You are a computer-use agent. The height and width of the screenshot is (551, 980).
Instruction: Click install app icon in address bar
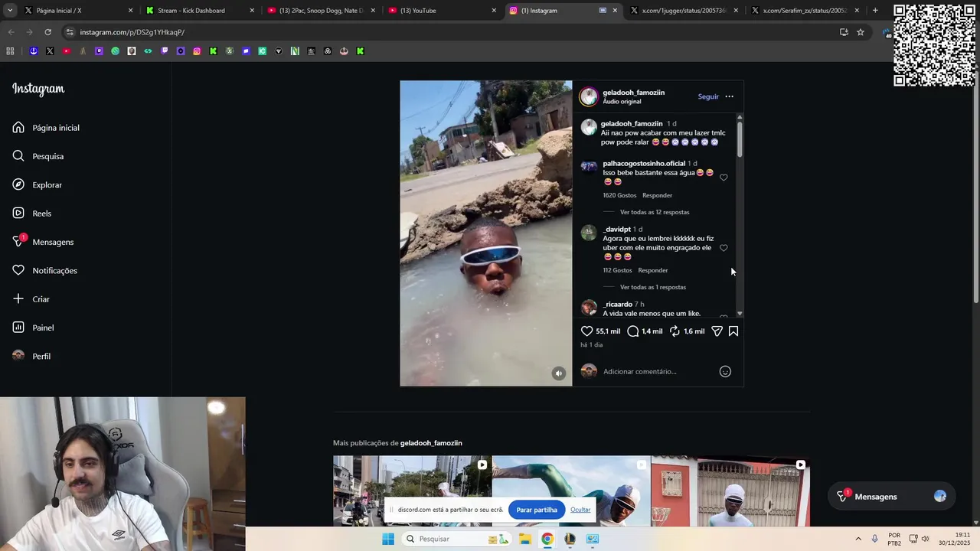(x=844, y=32)
